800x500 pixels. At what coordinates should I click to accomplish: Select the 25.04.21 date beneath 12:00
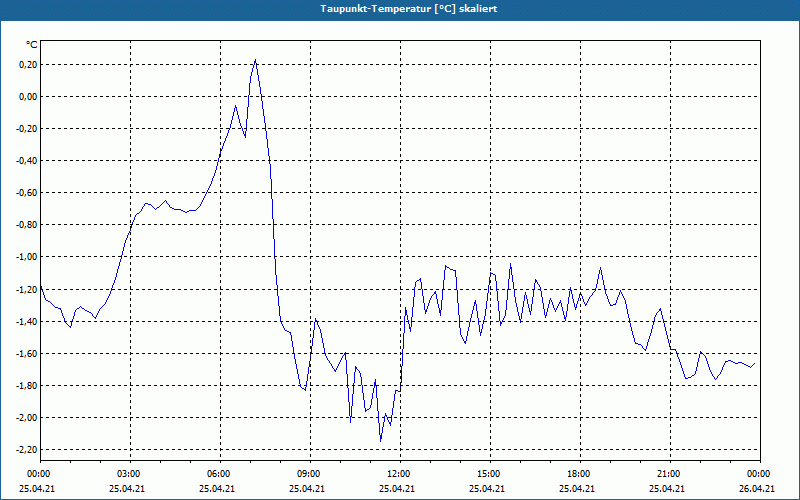click(x=397, y=488)
